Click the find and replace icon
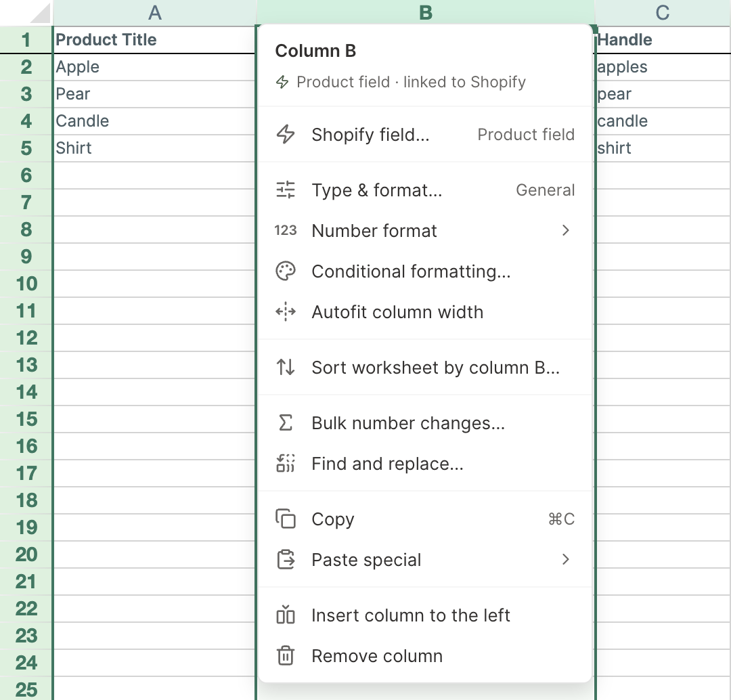This screenshot has width=731, height=700. click(286, 463)
